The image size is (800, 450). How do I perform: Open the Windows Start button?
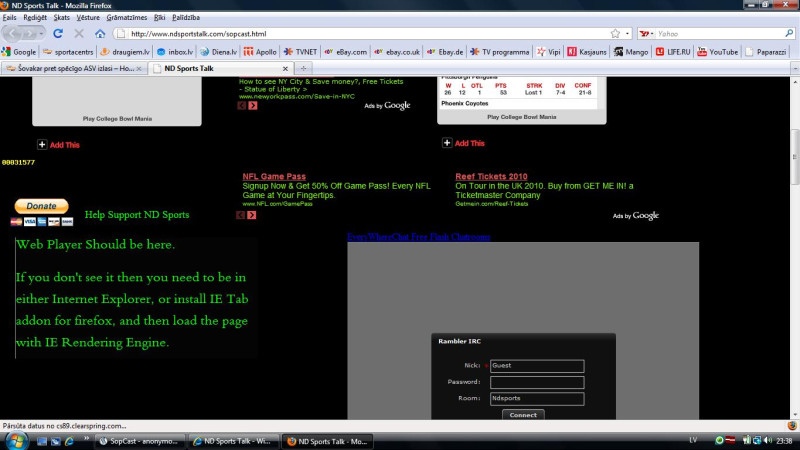tap(15, 441)
